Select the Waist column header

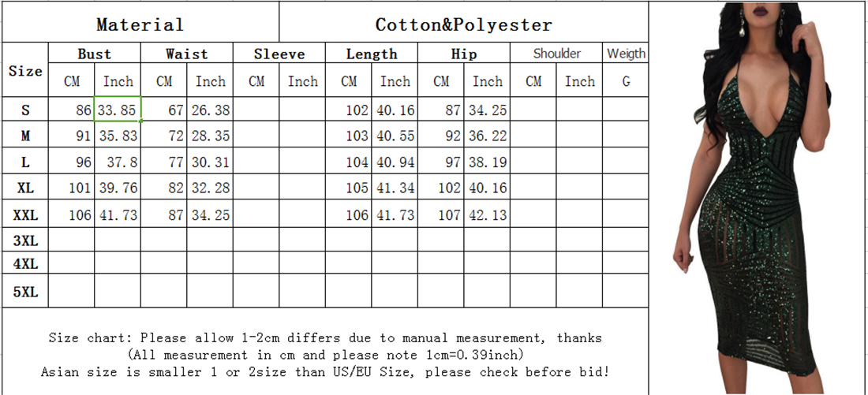tap(186, 54)
